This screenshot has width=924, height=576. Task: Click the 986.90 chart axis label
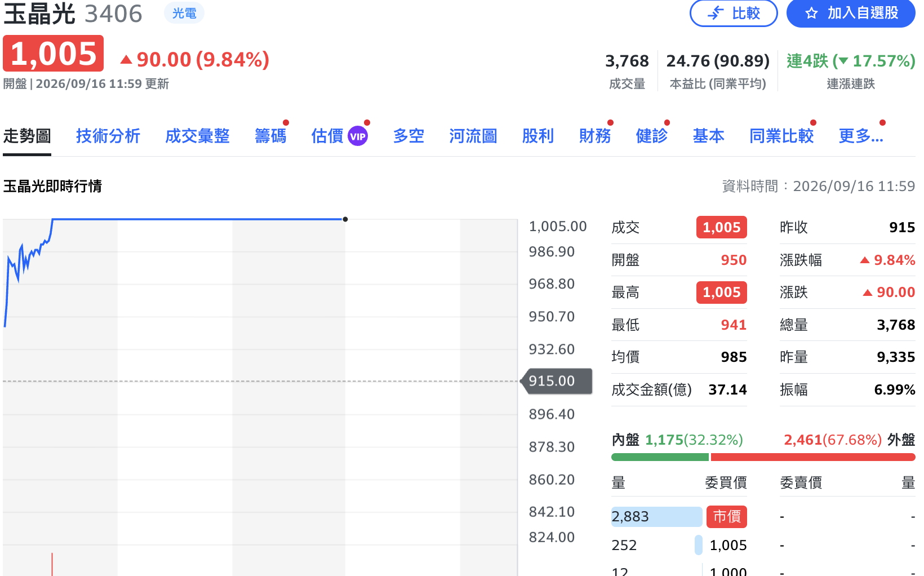click(x=552, y=252)
